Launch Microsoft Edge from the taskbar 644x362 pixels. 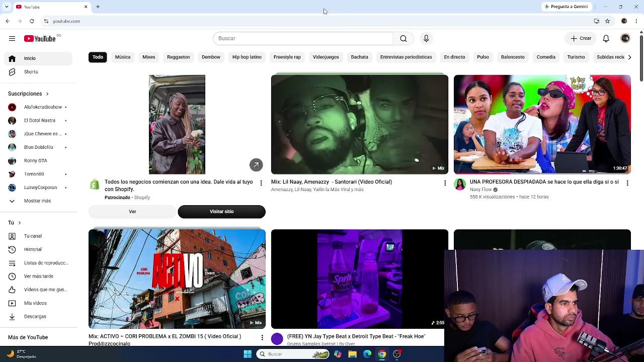367,354
